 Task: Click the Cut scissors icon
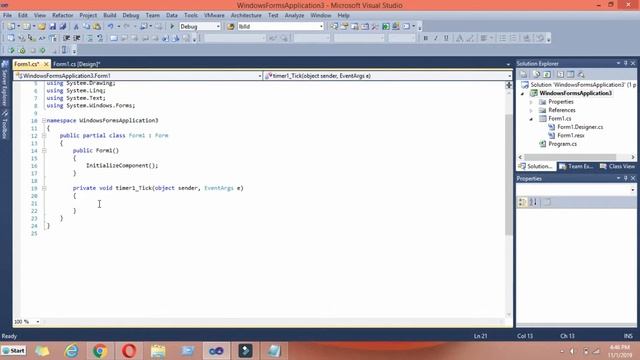76,27
